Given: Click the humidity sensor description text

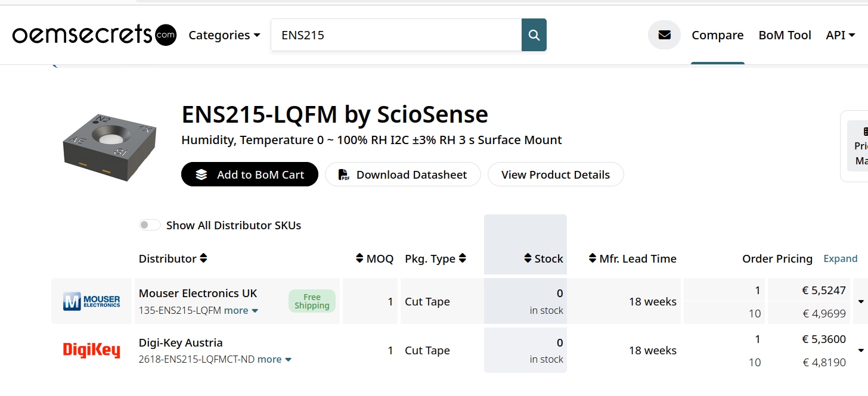Looking at the screenshot, I should coord(371,140).
